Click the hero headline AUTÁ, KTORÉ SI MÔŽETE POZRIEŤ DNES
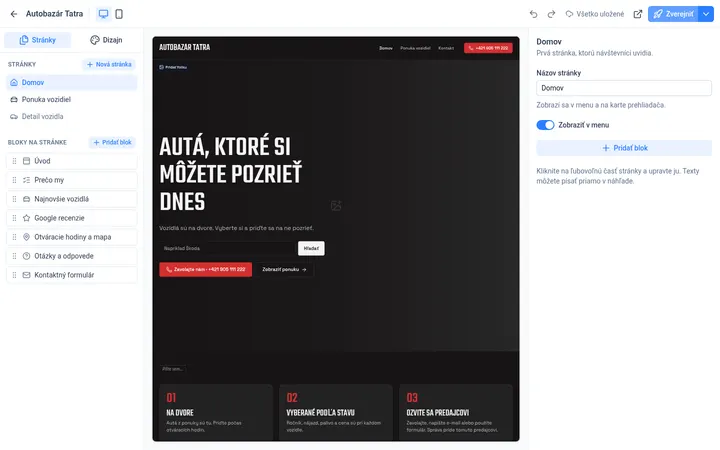This screenshot has height=450, width=720. (x=231, y=174)
